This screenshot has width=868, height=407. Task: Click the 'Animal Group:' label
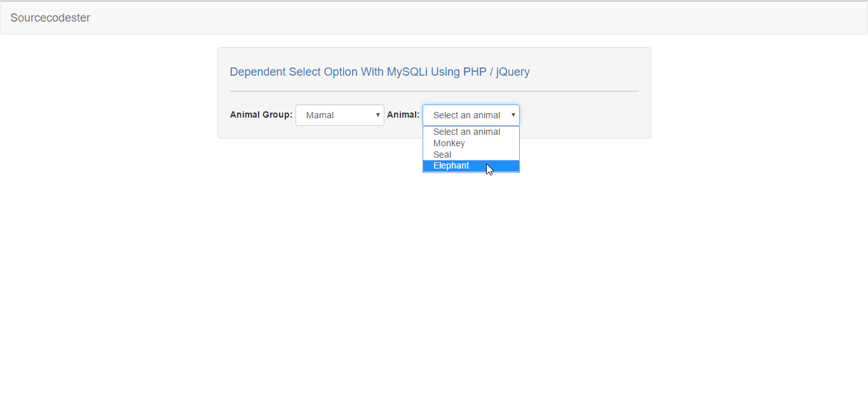point(261,115)
